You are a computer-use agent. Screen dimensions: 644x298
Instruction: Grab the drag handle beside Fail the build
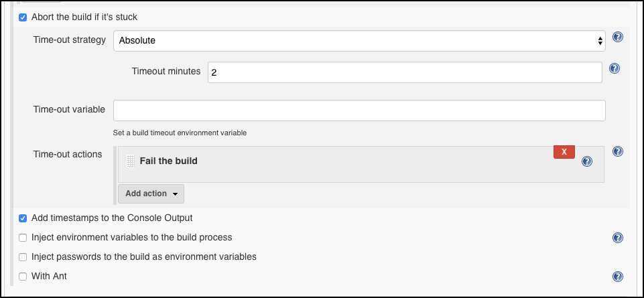[131, 161]
